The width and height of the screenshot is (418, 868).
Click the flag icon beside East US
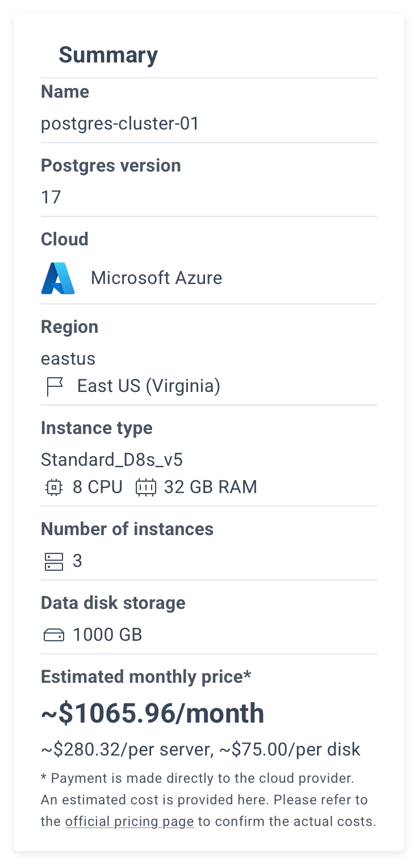[55, 387]
